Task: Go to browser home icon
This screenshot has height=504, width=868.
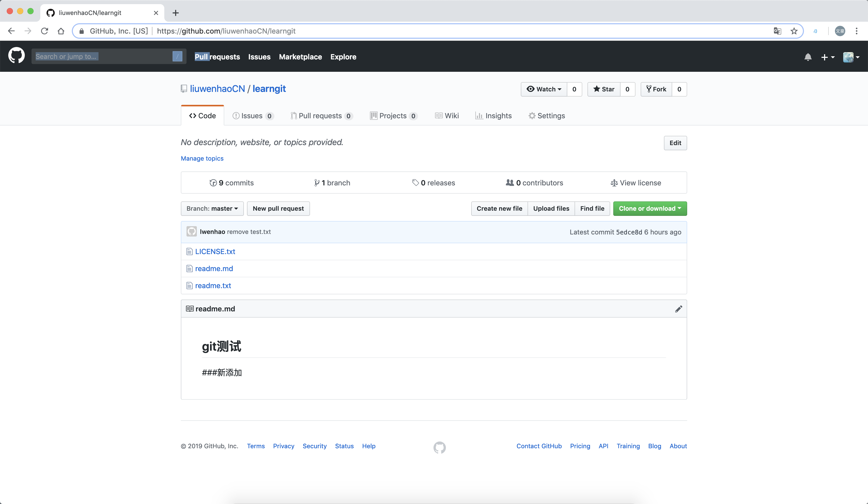Action: coord(61,31)
